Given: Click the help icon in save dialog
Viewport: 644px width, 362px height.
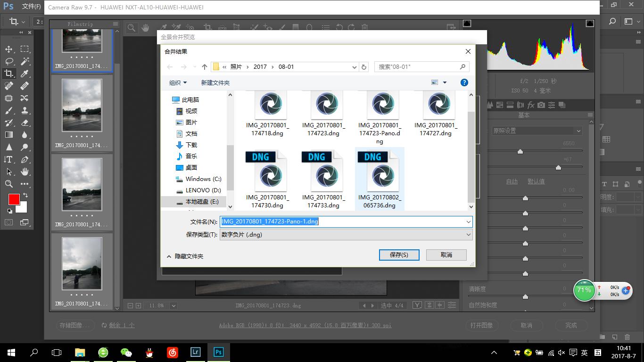Looking at the screenshot, I should coord(464,82).
